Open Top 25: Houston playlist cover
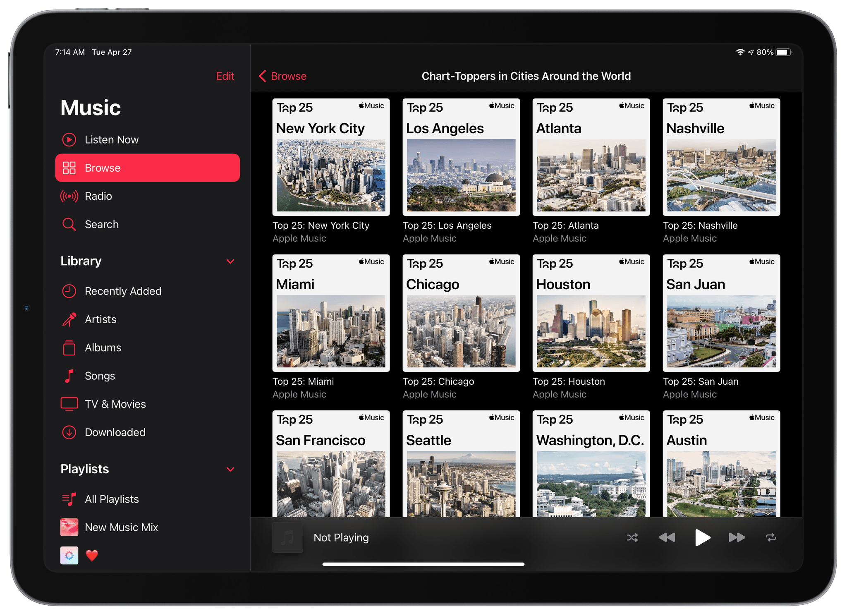Image resolution: width=847 pixels, height=616 pixels. (591, 313)
